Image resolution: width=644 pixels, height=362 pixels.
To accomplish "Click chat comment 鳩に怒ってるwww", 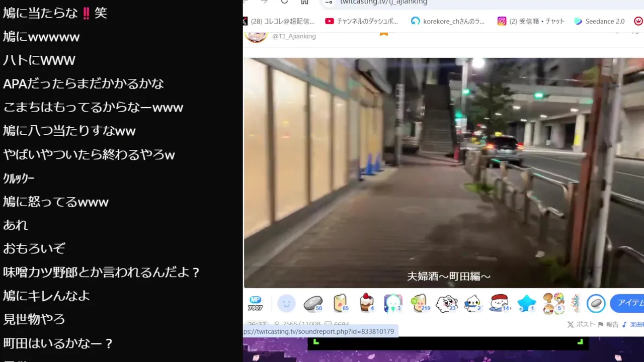I will [x=56, y=202].
